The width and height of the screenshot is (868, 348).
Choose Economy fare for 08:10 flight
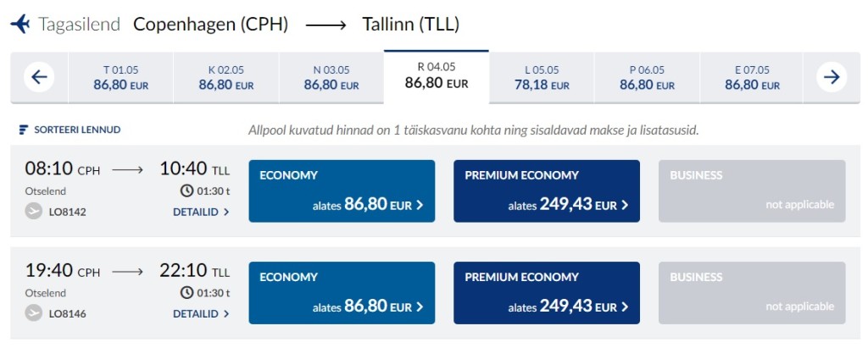(x=342, y=191)
